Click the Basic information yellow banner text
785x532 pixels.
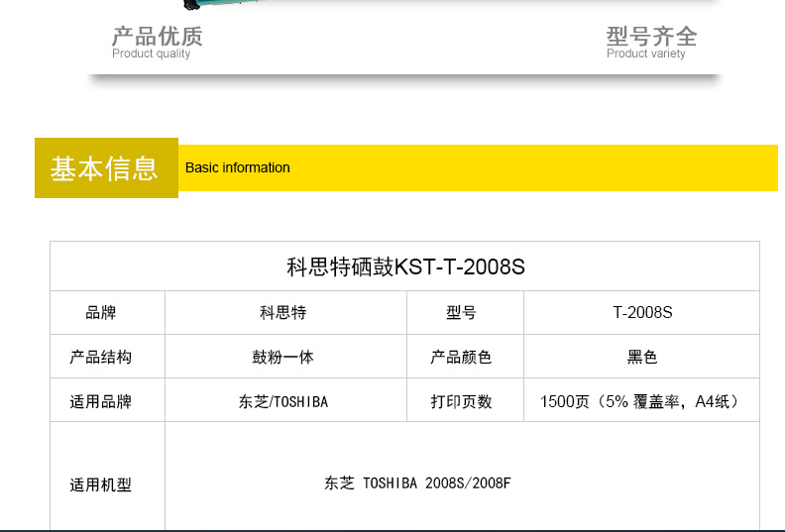point(237,167)
